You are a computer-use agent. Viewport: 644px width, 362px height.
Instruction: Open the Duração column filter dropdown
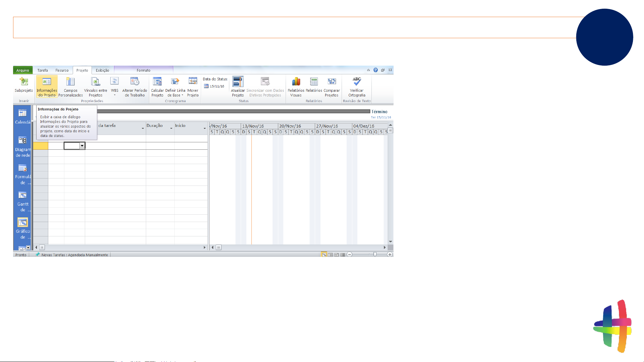tap(171, 128)
